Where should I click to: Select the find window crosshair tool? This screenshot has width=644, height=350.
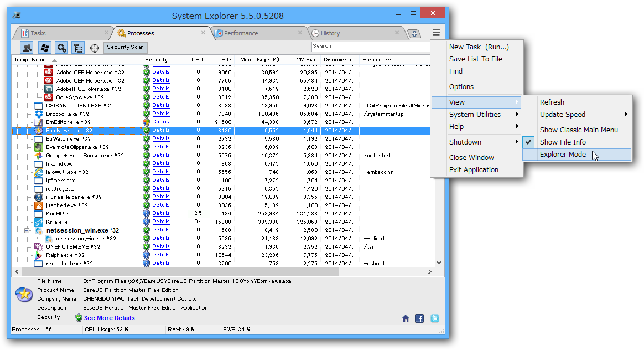(x=95, y=48)
